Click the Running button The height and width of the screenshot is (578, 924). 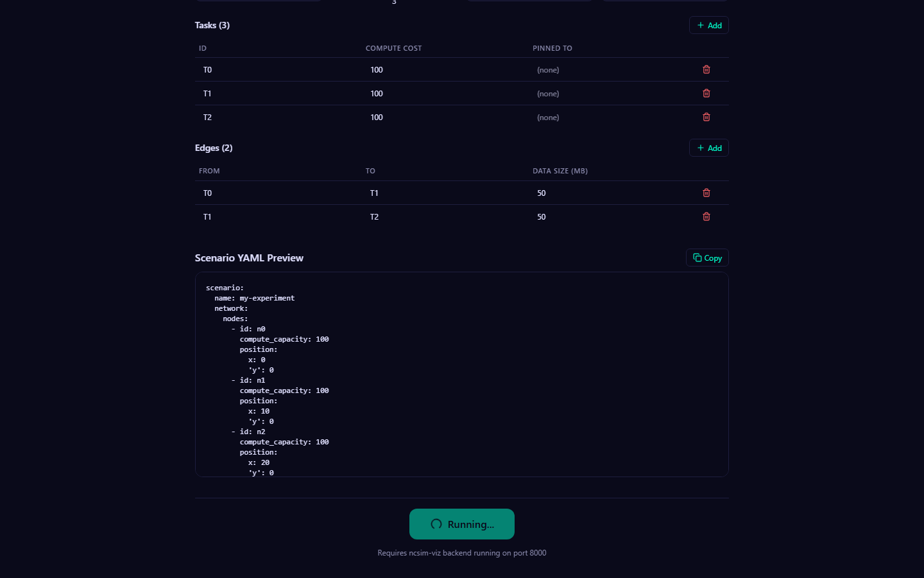(461, 524)
